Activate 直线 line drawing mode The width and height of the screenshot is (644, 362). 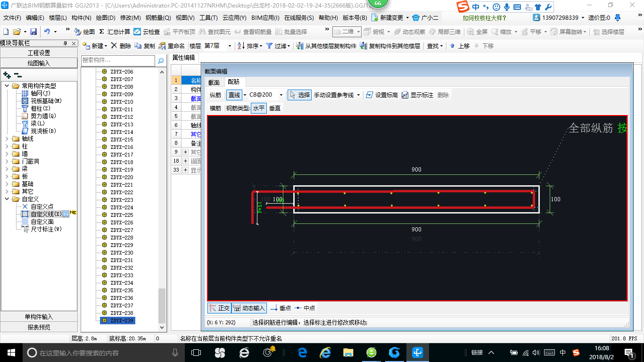(234, 95)
